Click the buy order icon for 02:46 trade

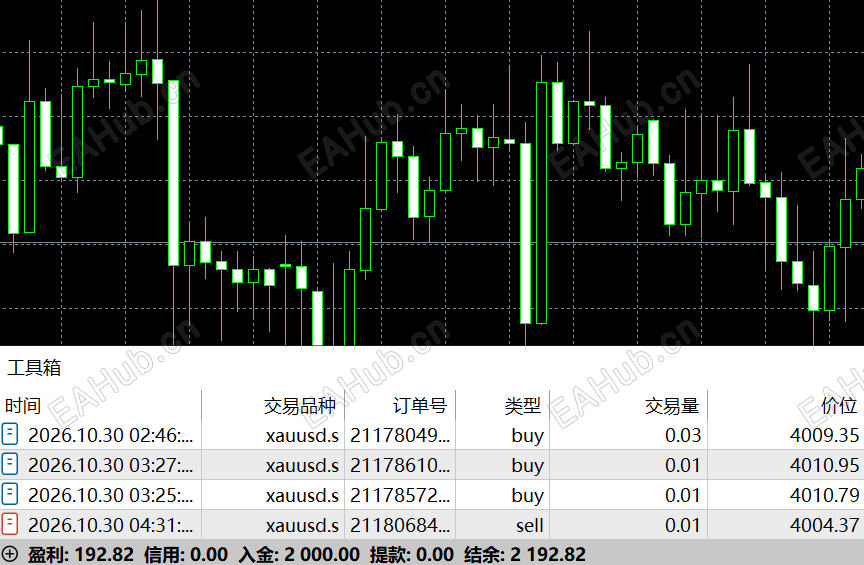click(10, 434)
